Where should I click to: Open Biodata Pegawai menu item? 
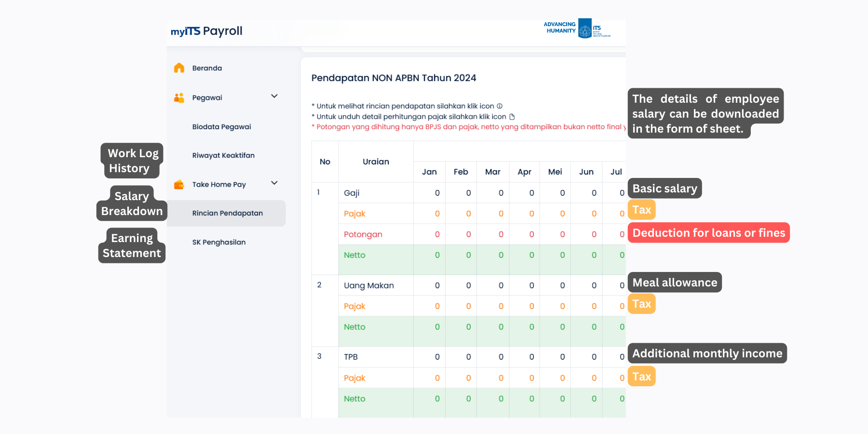pyautogui.click(x=221, y=127)
